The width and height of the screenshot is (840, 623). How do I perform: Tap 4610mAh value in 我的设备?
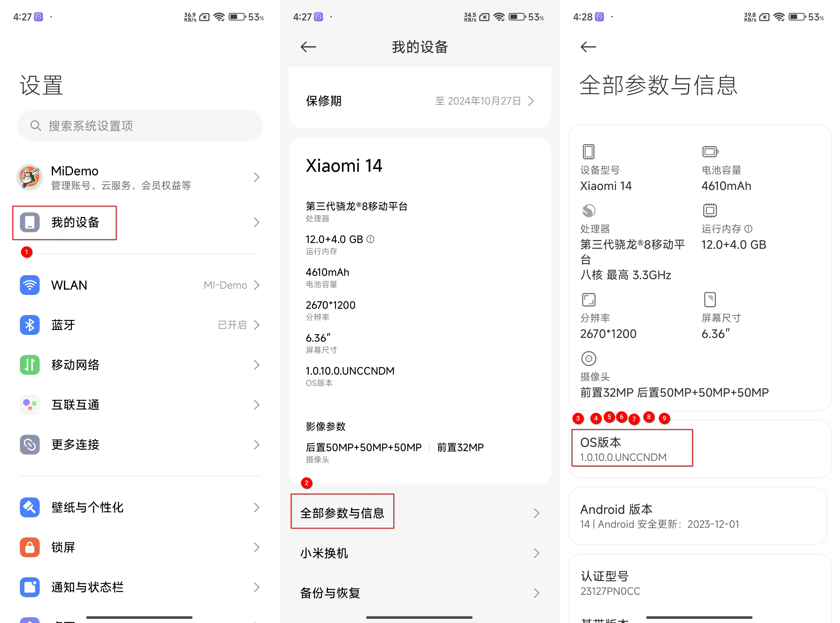click(x=327, y=272)
